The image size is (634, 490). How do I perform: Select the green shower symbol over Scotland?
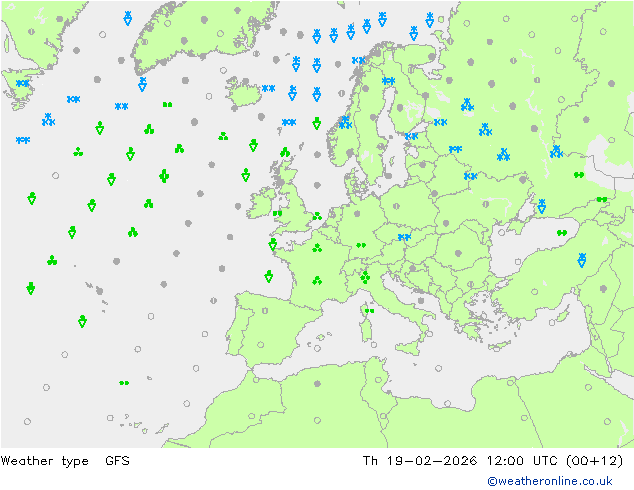[x=285, y=152]
